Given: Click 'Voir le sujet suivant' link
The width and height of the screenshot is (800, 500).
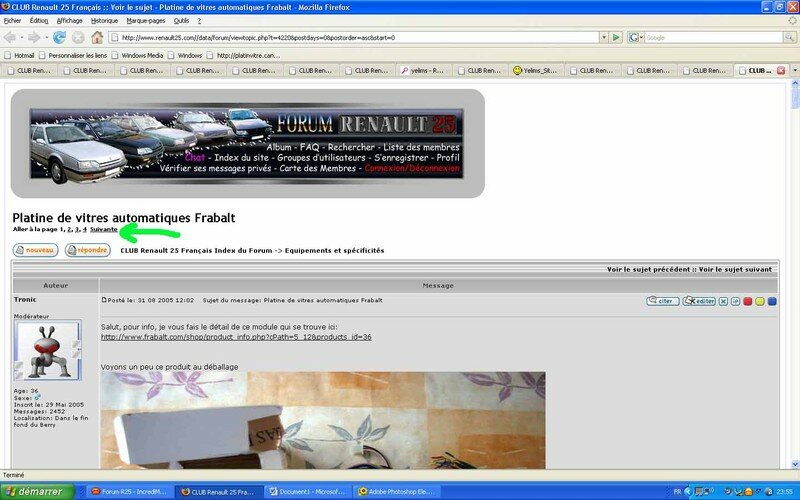Looking at the screenshot, I should 735,269.
